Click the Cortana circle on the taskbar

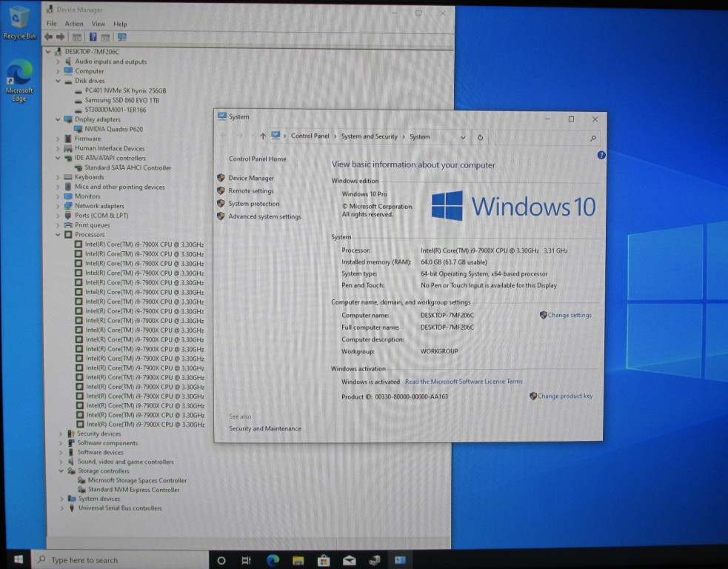221,560
